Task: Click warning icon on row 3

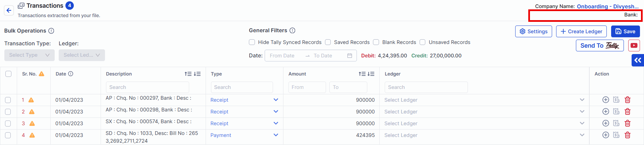Action: coord(32,124)
